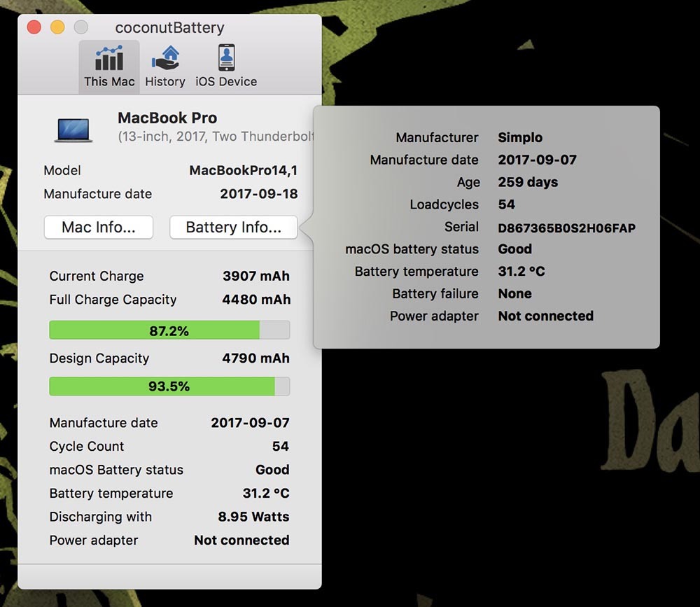Click the Battery Info... button

pos(234,227)
